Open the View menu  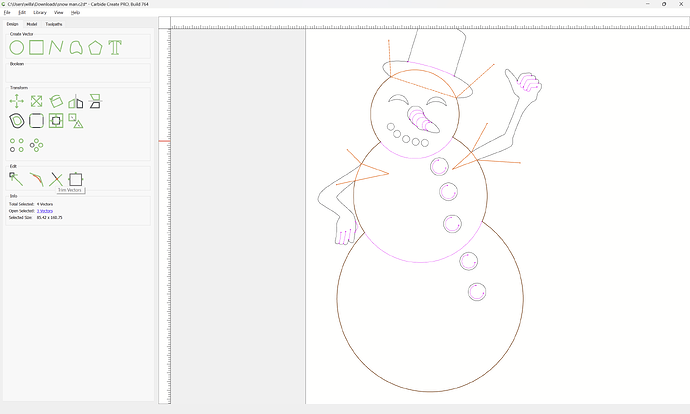59,12
